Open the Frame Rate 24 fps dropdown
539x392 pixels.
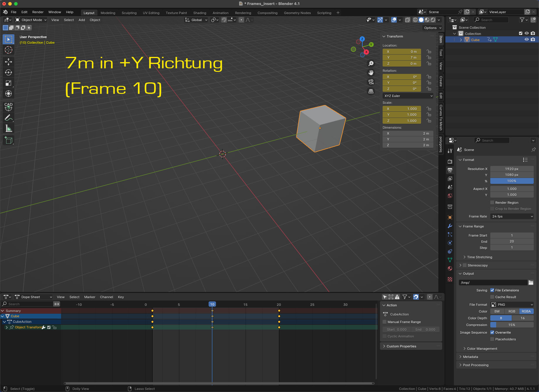click(512, 216)
